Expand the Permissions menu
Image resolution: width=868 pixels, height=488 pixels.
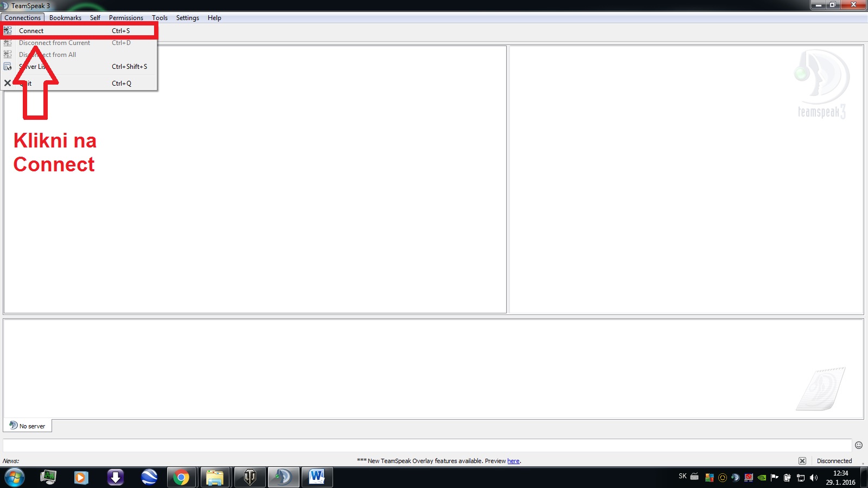click(126, 18)
